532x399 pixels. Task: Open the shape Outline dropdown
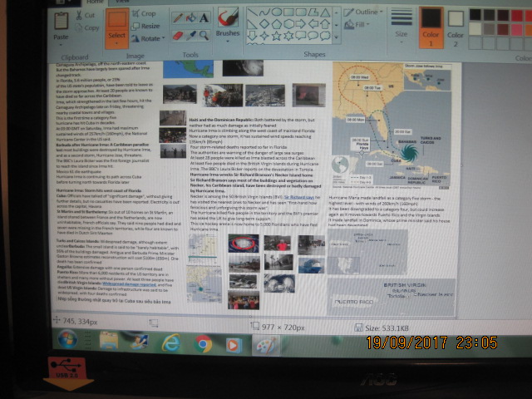pos(363,12)
